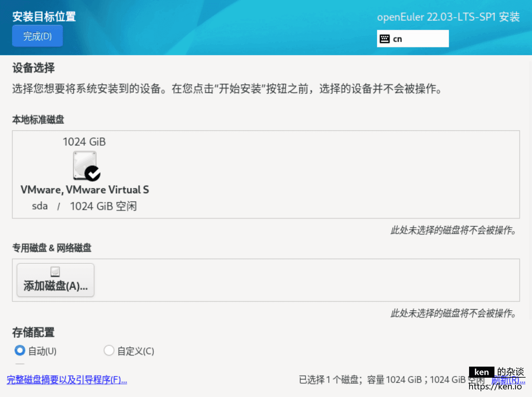
Task: Select the 自定义(C) custom storage radio button
Action: [x=109, y=351]
